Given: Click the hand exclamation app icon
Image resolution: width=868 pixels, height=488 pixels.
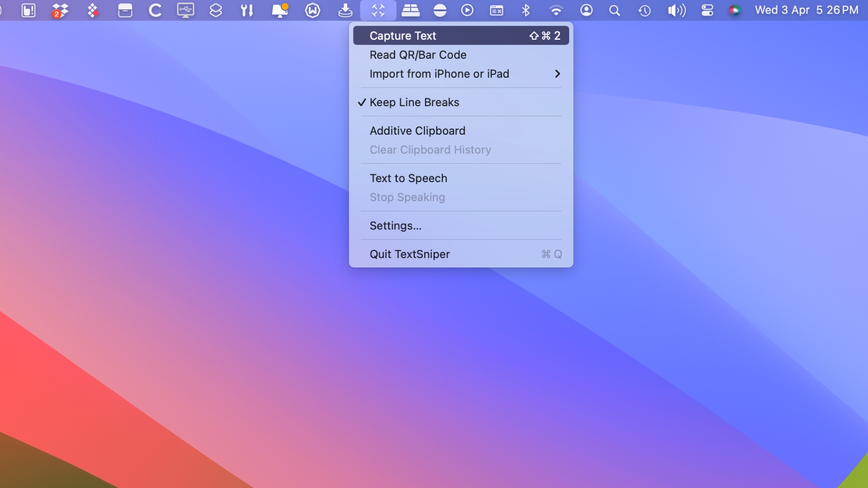Looking at the screenshot, I should click(x=28, y=10).
